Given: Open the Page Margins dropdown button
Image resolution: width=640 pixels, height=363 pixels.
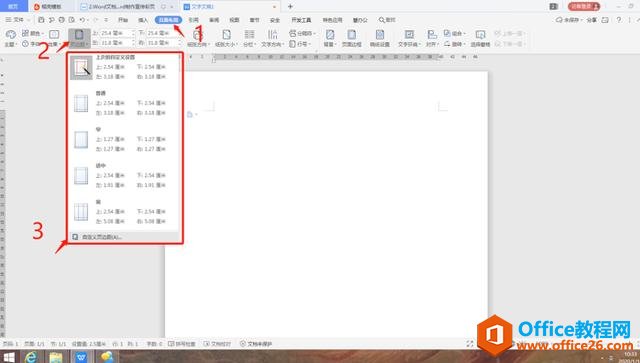Looking at the screenshot, I should [x=79, y=38].
